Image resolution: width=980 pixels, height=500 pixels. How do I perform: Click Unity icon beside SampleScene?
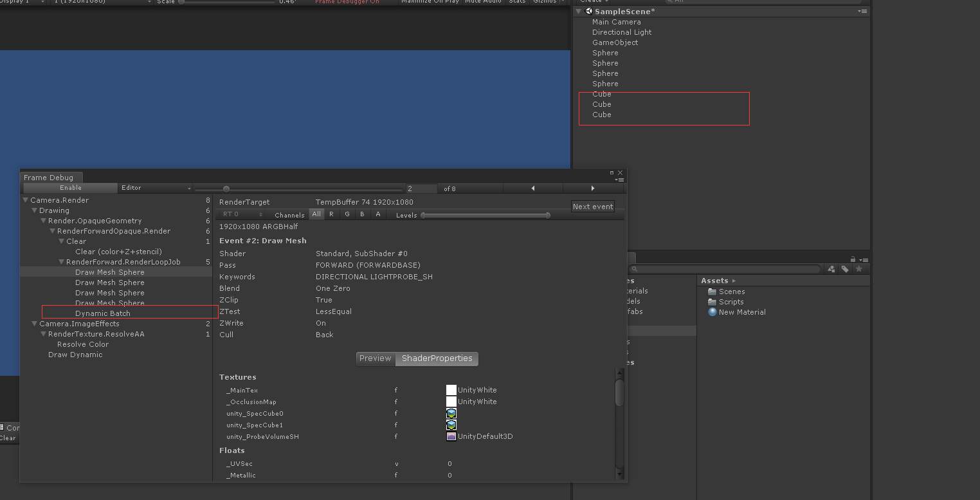tap(589, 11)
